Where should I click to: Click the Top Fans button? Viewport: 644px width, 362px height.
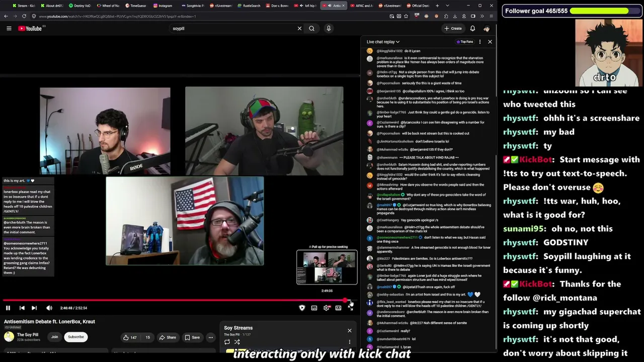tap(465, 42)
